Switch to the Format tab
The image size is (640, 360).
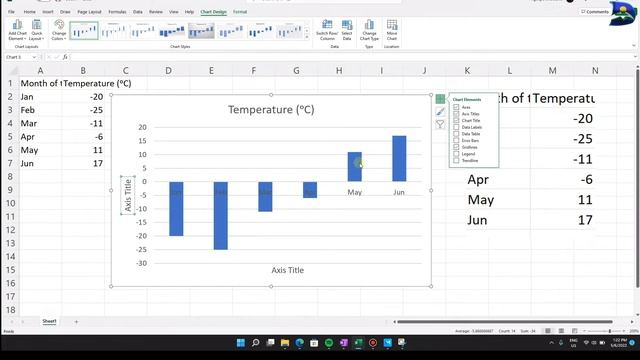(x=240, y=12)
